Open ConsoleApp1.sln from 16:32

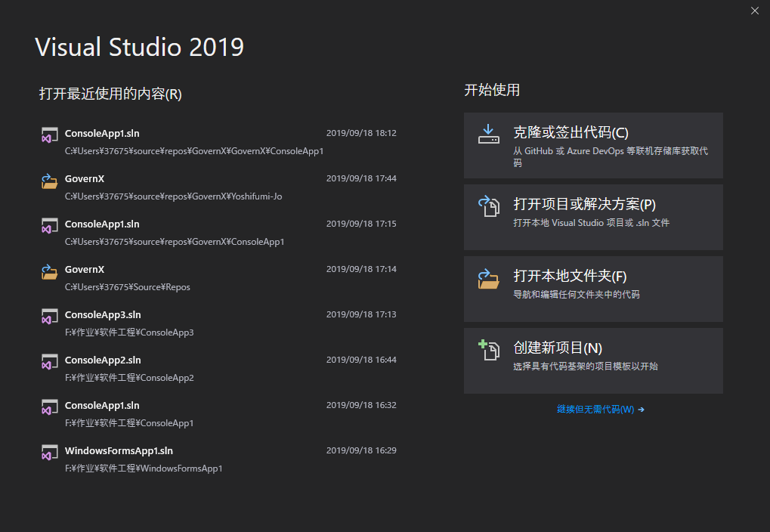(x=218, y=413)
